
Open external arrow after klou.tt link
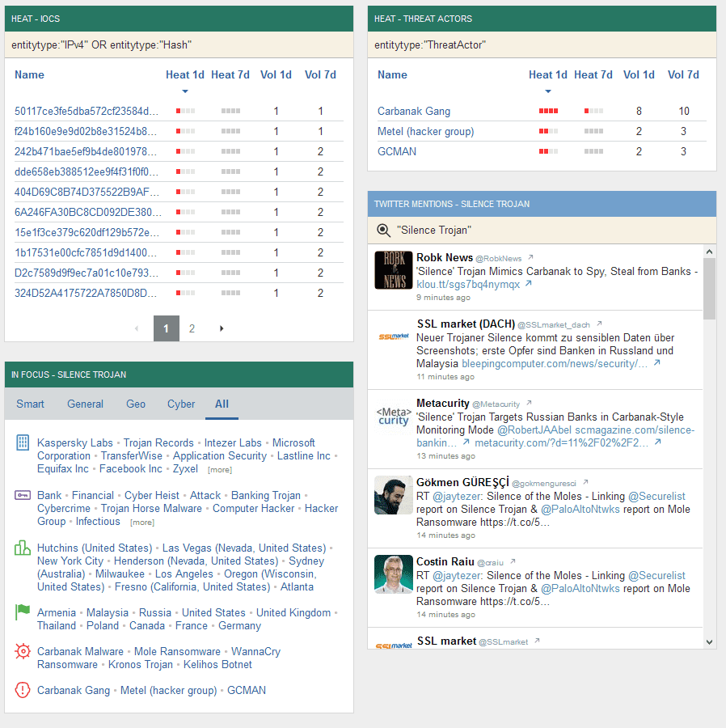(529, 284)
